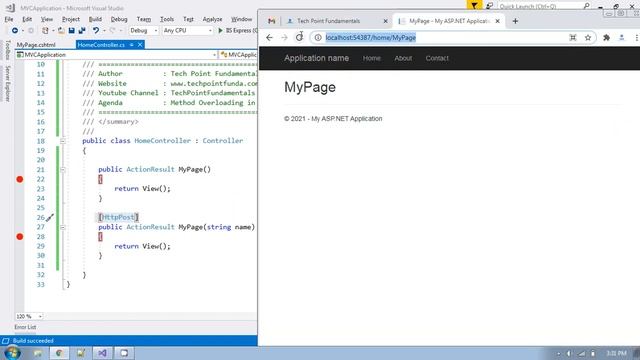Viewport: 640px width, 360px height.
Task: Collapse MyPage(string name) method at line 27
Action: point(62,227)
